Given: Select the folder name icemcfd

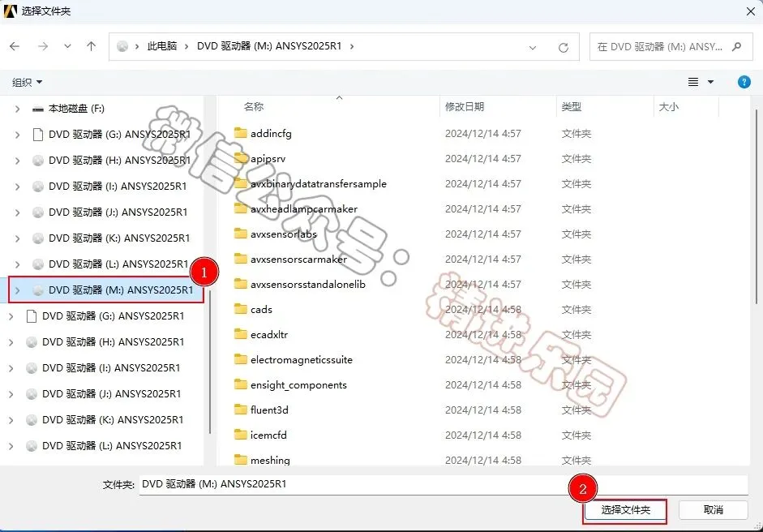Looking at the screenshot, I should 268,435.
